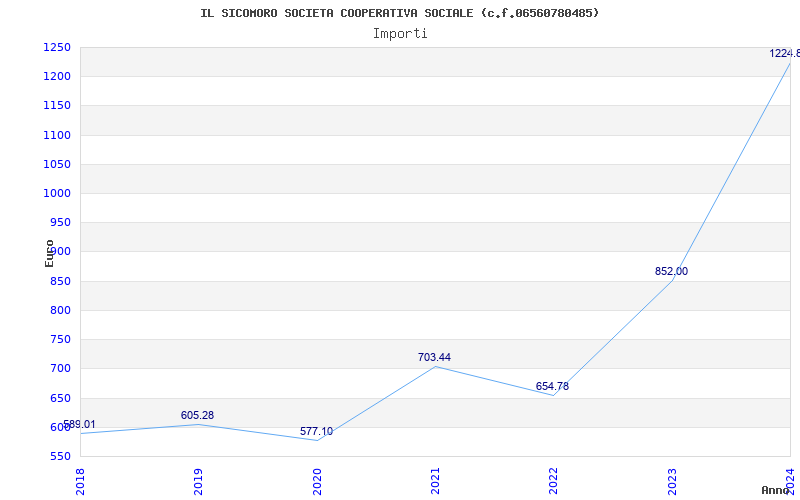Click the y-axis label 700
This screenshot has height=500, width=800.
(x=60, y=368)
